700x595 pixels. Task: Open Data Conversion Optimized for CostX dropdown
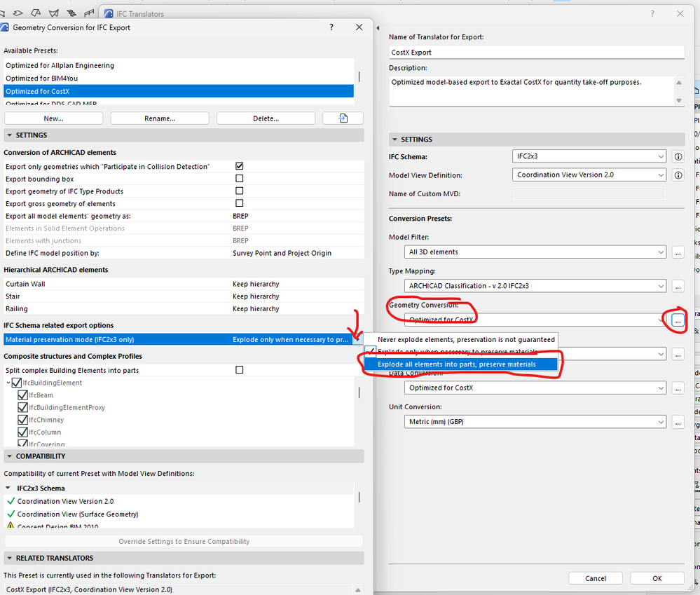535,388
